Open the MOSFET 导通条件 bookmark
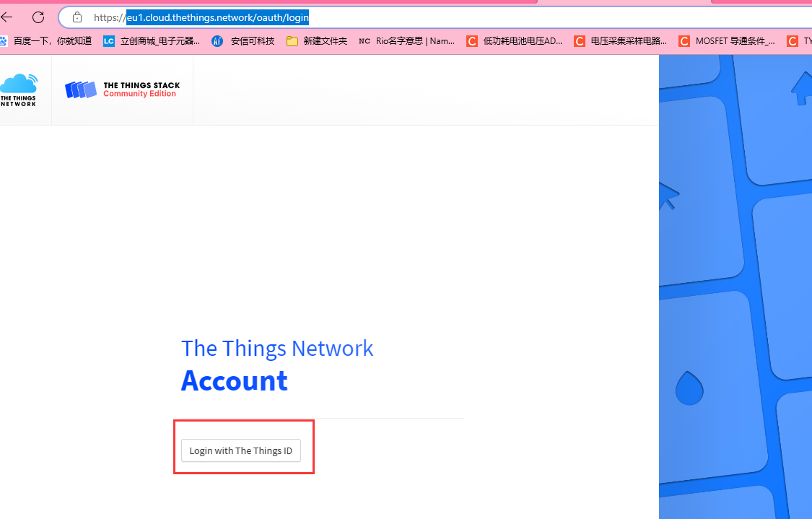Image resolution: width=812 pixels, height=519 pixels. 727,41
